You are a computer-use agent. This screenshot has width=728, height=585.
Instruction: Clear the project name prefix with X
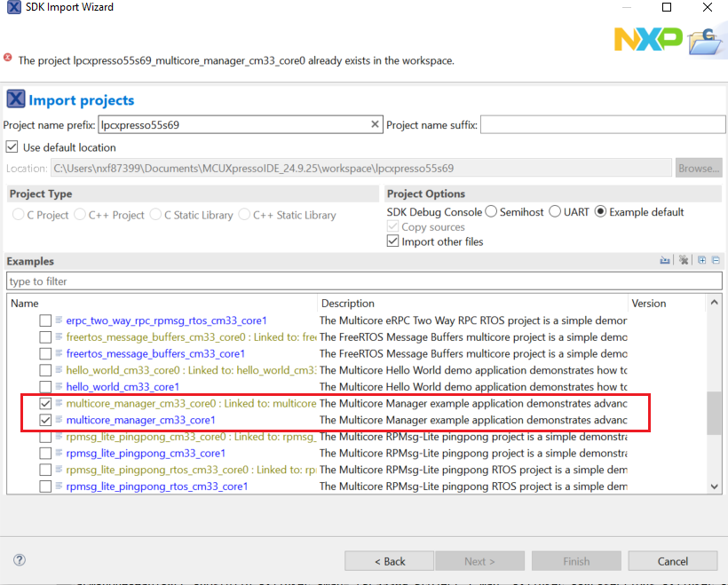coord(376,124)
